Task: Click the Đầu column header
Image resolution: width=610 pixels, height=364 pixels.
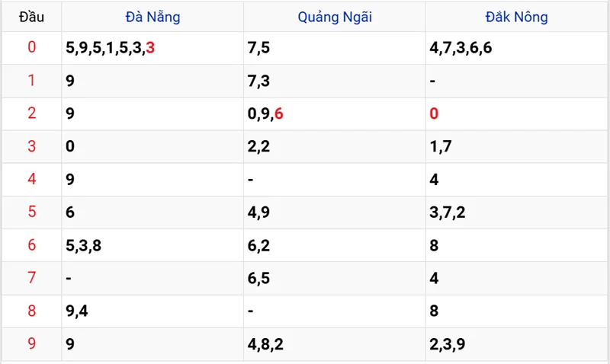Action: pos(31,17)
